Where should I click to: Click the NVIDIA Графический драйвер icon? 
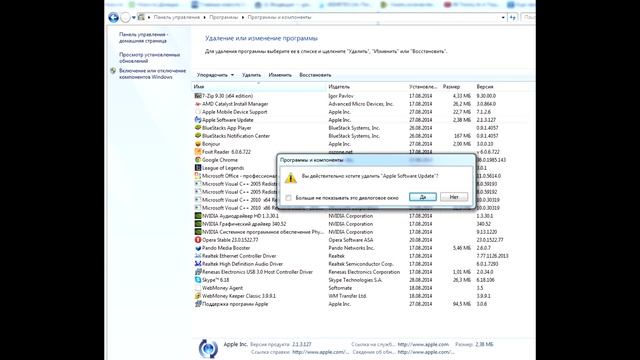[198, 224]
